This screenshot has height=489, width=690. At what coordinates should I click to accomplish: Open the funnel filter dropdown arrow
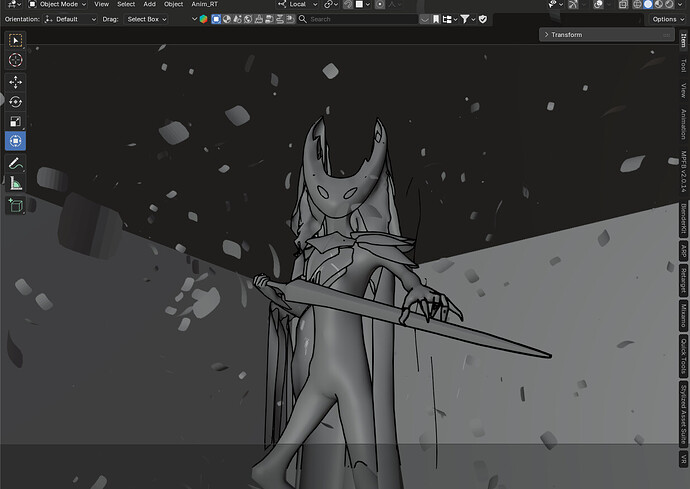473,19
